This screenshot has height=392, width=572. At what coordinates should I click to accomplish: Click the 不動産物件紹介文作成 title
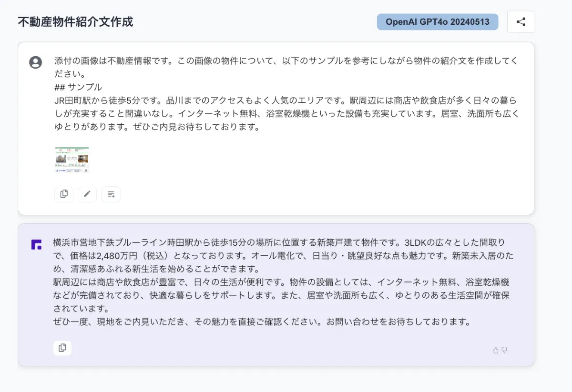[75, 22]
